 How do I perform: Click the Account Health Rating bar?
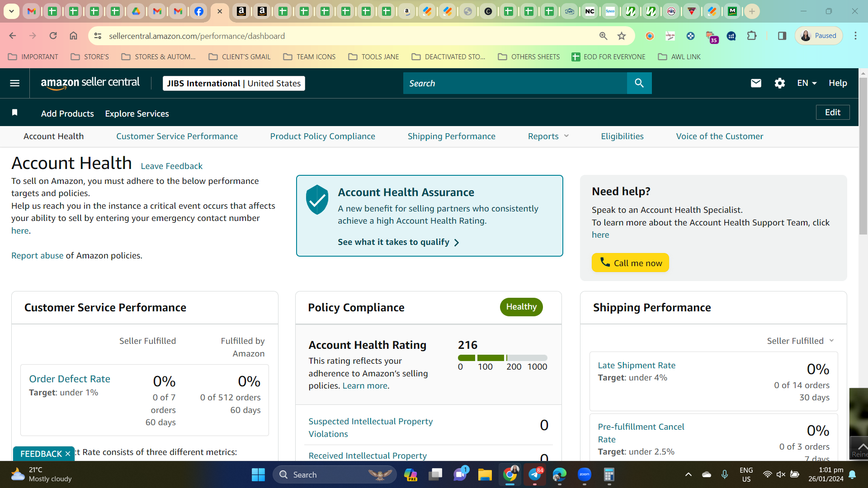tap(502, 358)
